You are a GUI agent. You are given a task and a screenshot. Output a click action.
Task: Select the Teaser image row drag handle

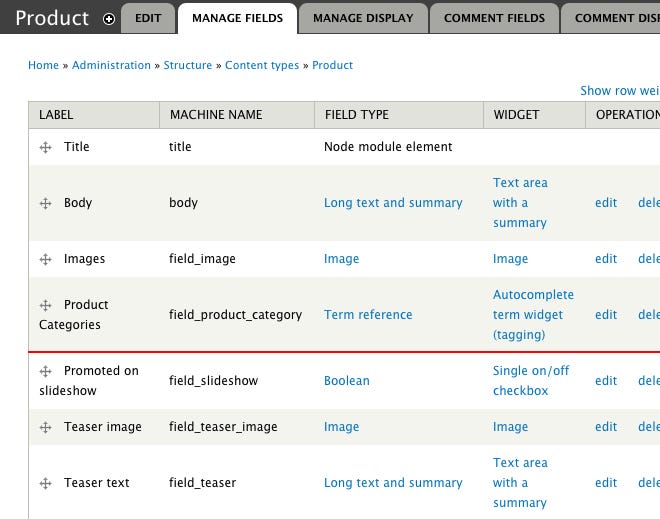pos(45,427)
